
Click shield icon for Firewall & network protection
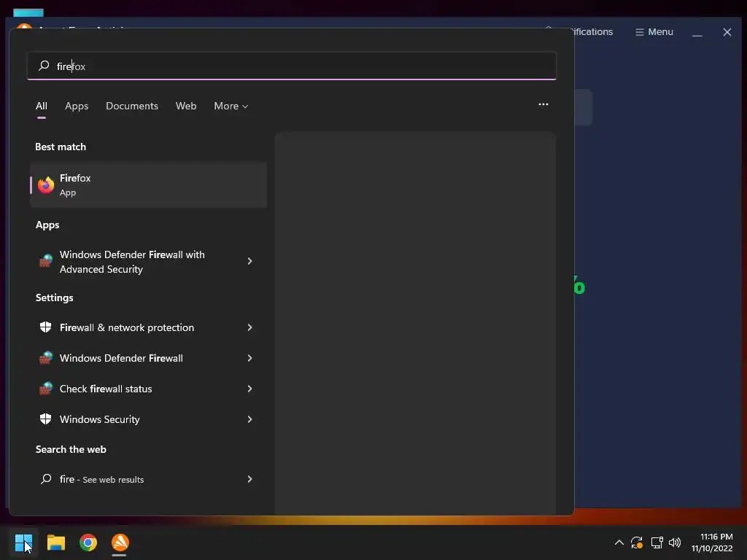[46, 327]
